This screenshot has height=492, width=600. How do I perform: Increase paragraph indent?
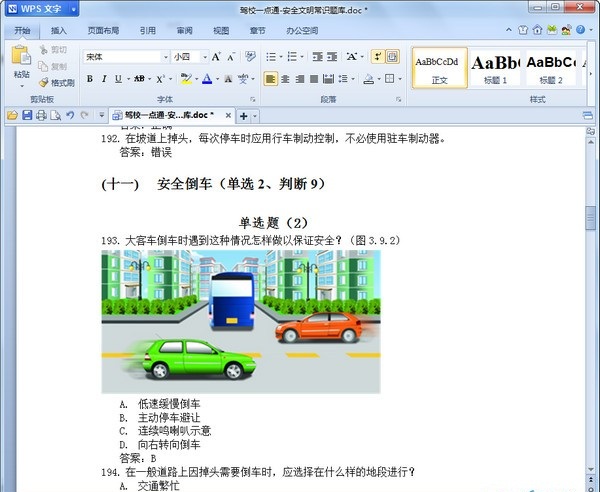332,57
